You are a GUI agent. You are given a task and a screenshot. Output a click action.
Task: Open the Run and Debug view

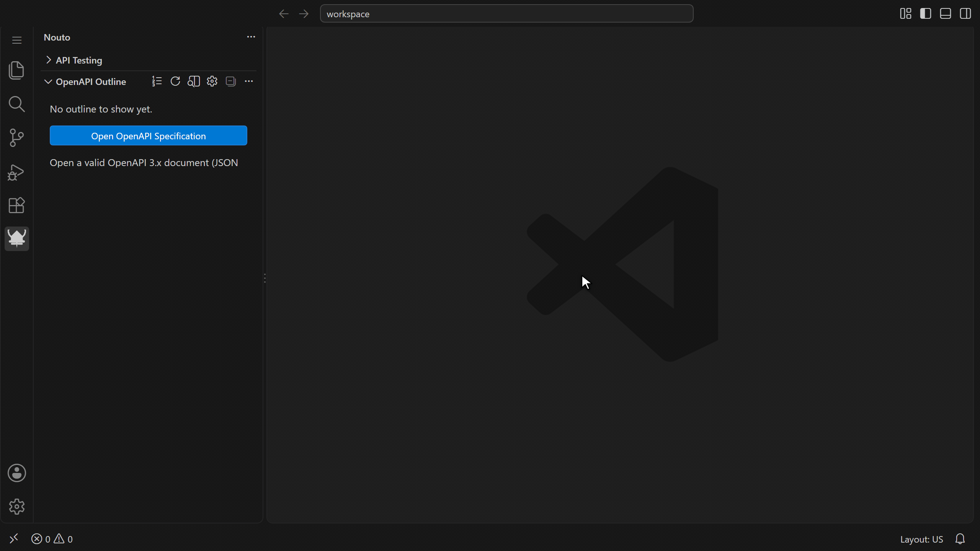[16, 172]
